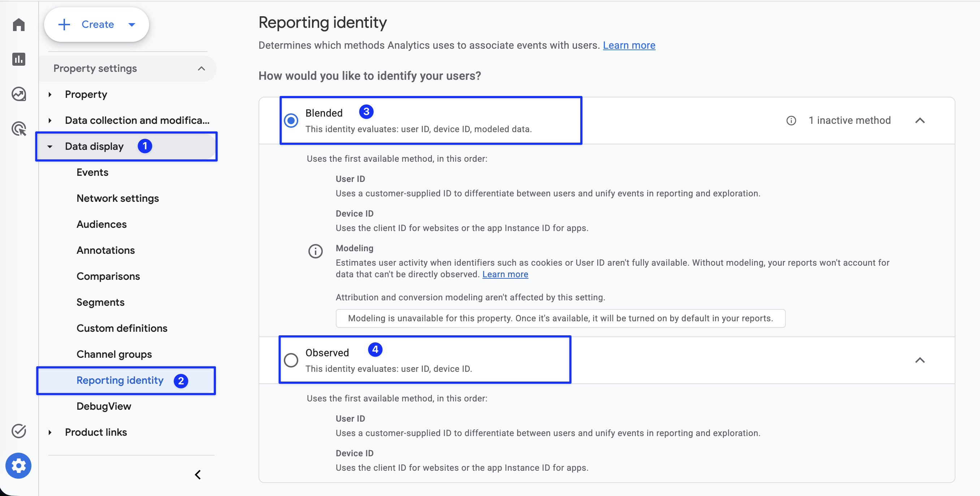Open Custom definitions menu item
The width and height of the screenshot is (980, 496).
coord(122,328)
